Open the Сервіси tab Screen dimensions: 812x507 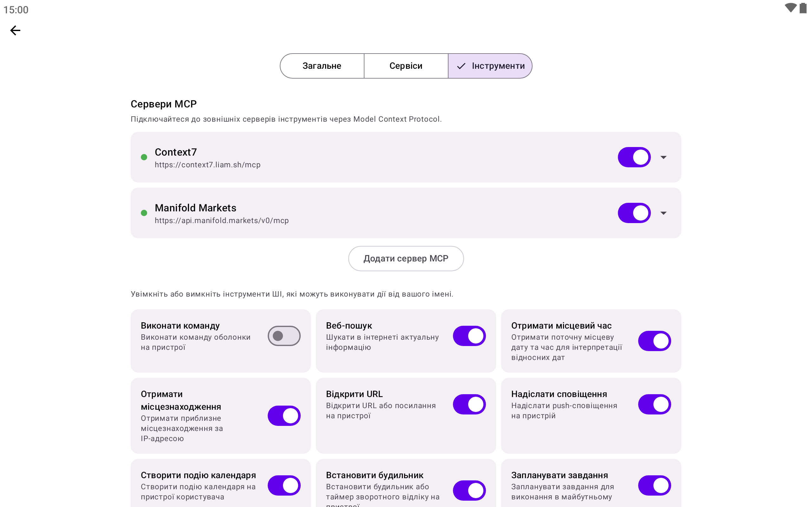(406, 66)
